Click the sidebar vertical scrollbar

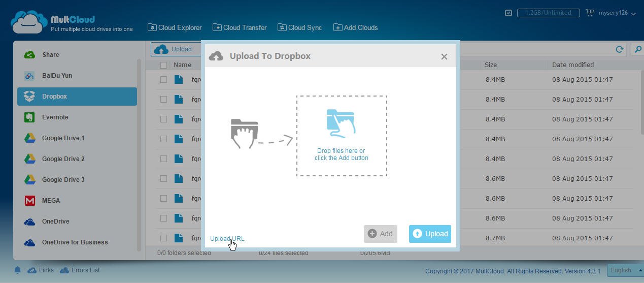[139, 155]
